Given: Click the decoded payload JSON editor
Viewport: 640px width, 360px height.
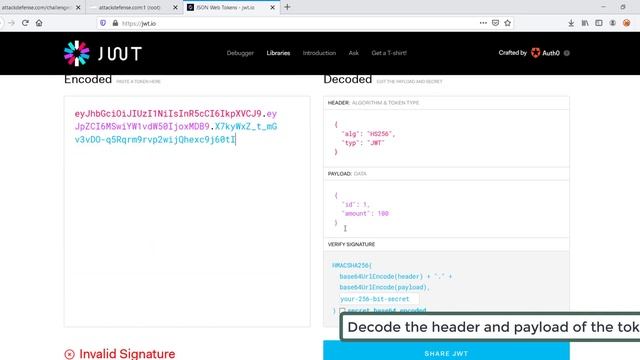Looking at the screenshot, I should coord(446,209).
